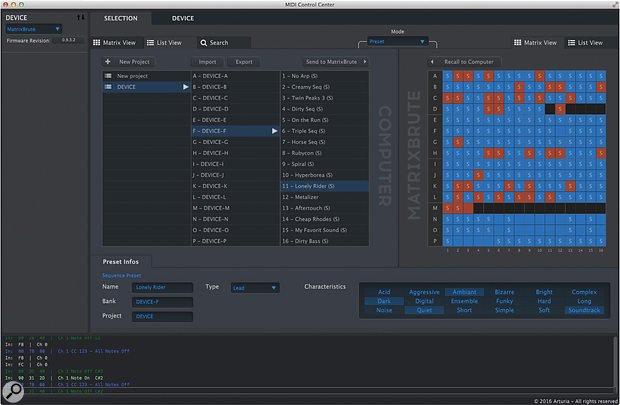Toggle the Aggressive characteristic
Screen dimensions: 620x405
click(x=424, y=292)
